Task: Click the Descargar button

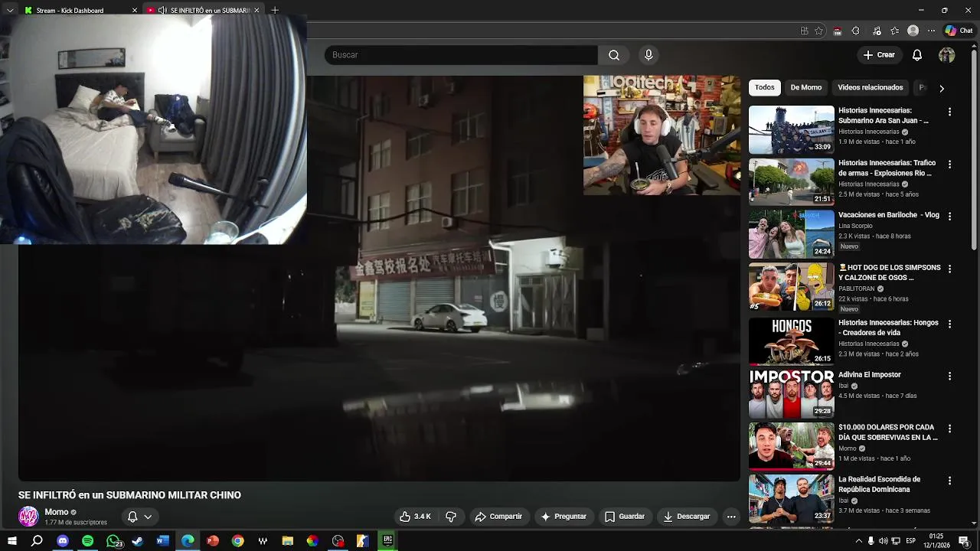Action: [x=687, y=517]
